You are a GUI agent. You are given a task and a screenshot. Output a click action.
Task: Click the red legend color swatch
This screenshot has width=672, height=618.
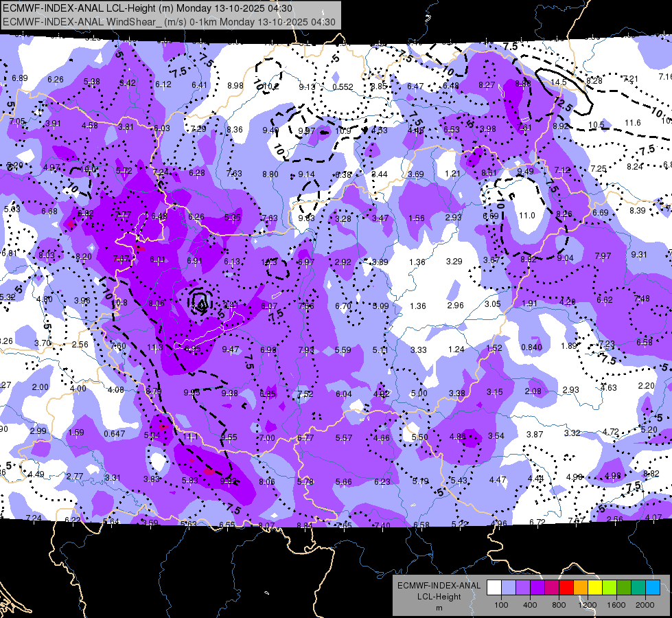click(566, 588)
